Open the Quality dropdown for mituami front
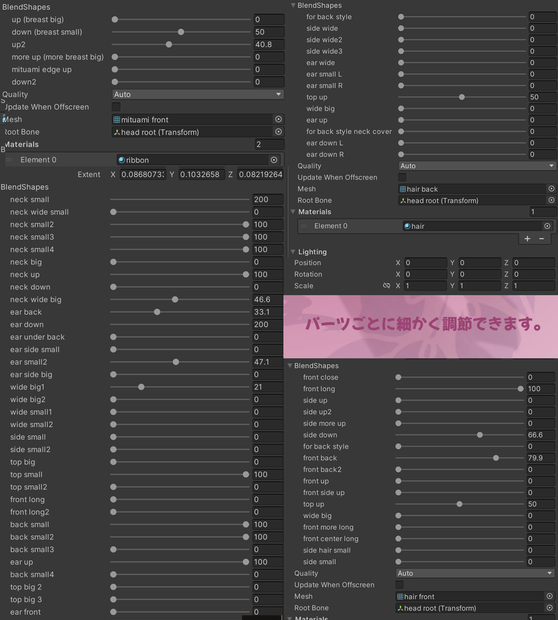Screen dimensions: 558x620 198,95
